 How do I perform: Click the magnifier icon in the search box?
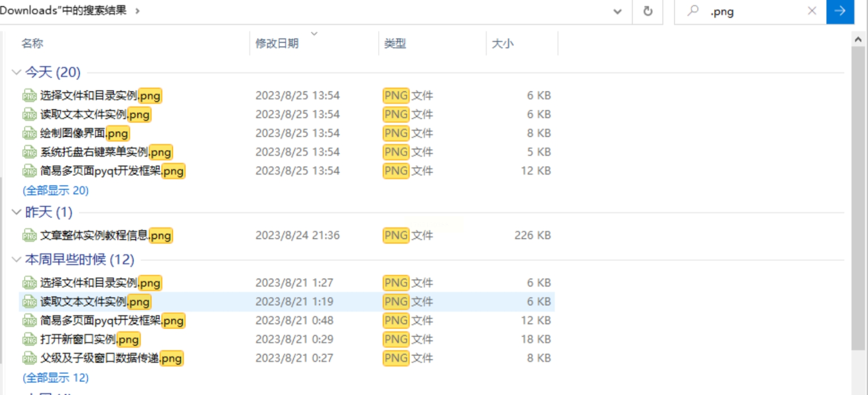coord(693,10)
